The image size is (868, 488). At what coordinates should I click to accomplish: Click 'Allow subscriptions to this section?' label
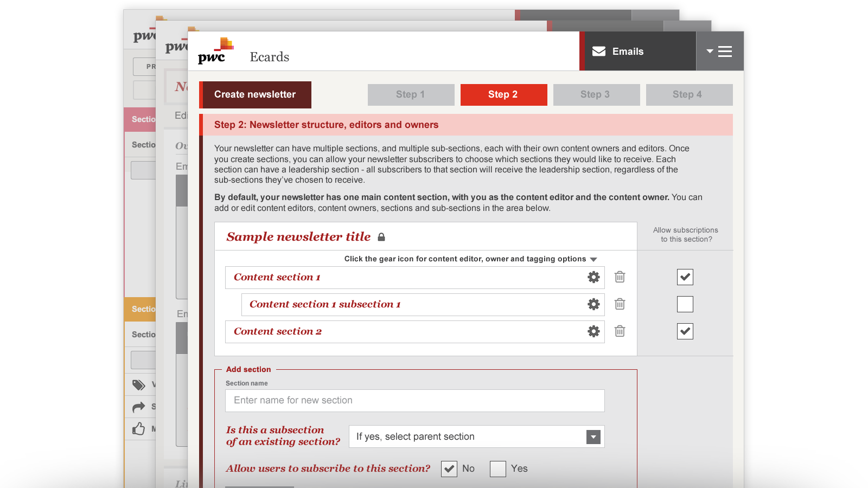pos(686,235)
